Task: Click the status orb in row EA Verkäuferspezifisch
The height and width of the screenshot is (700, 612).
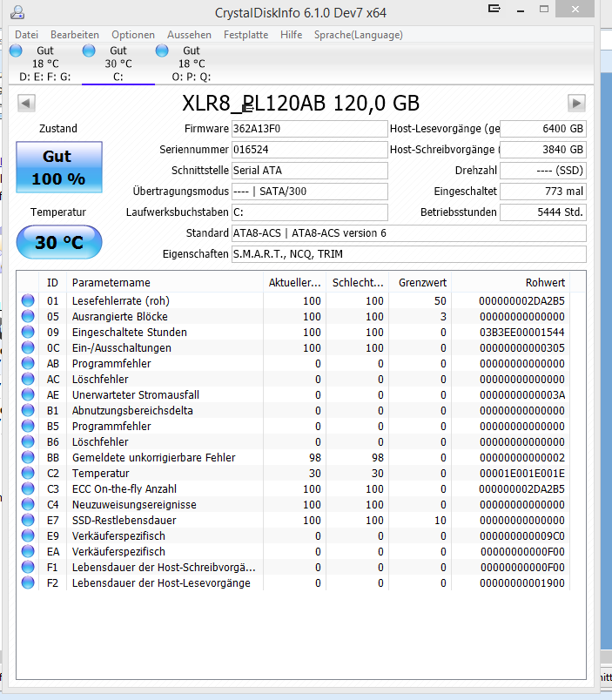Action: pyautogui.click(x=28, y=551)
